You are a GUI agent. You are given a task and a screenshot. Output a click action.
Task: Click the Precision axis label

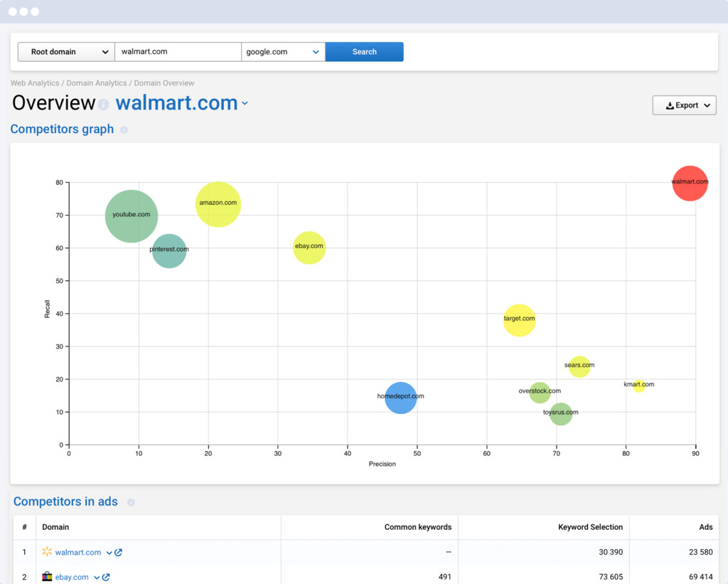(382, 464)
